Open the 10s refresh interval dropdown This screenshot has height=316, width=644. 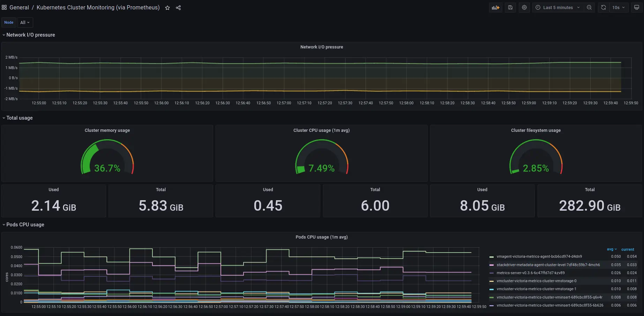[619, 8]
